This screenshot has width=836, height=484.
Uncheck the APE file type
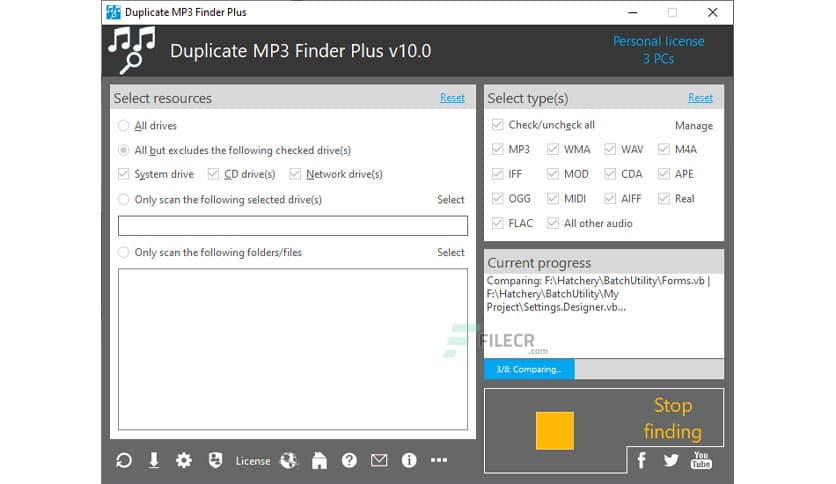(x=664, y=174)
